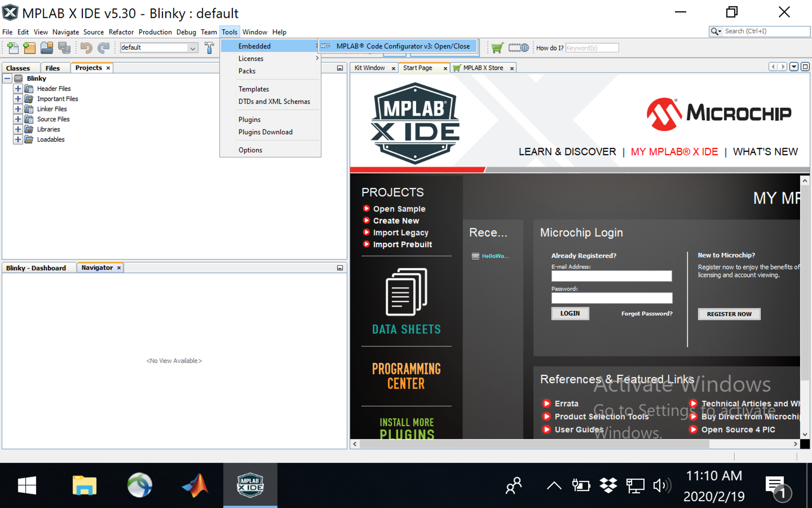Click the New Project toolbar icon
The image size is (812, 508).
(29, 48)
